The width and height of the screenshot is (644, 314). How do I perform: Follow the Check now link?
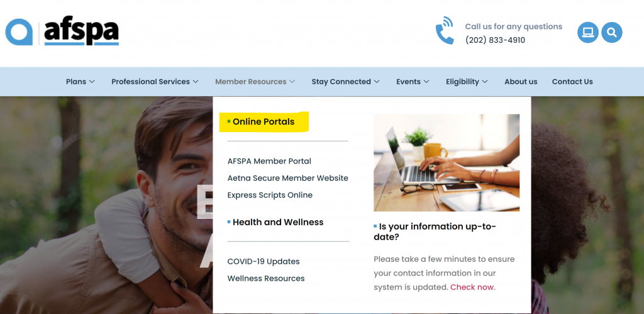472,288
